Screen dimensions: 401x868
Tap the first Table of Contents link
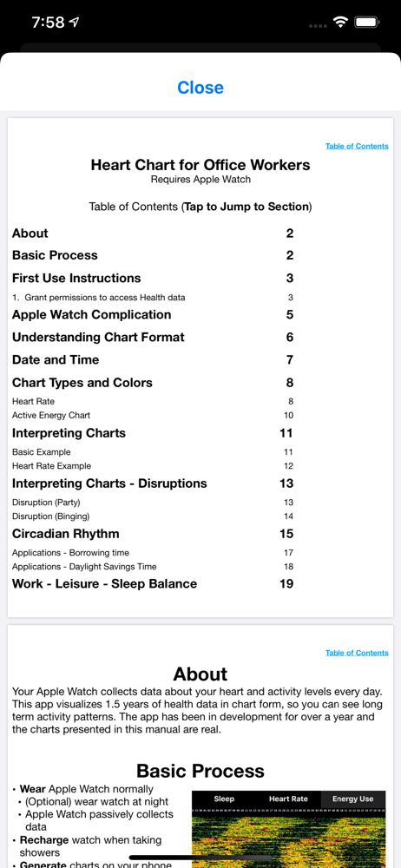pos(357,146)
